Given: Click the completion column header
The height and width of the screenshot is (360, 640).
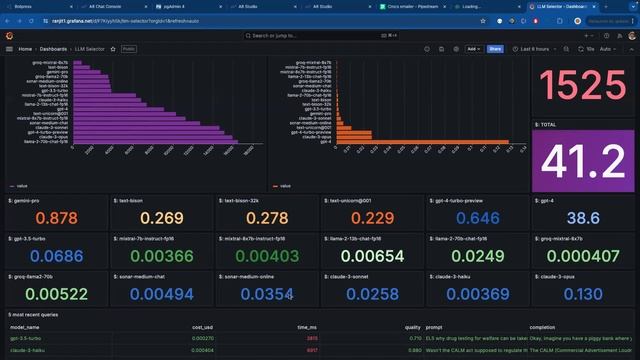Looking at the screenshot, I should [x=542, y=327].
